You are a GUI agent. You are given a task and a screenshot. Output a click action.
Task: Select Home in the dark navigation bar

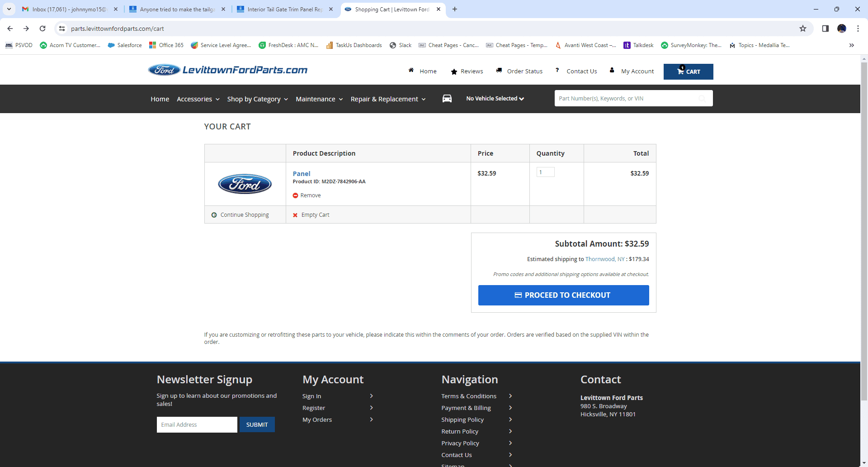[160, 99]
